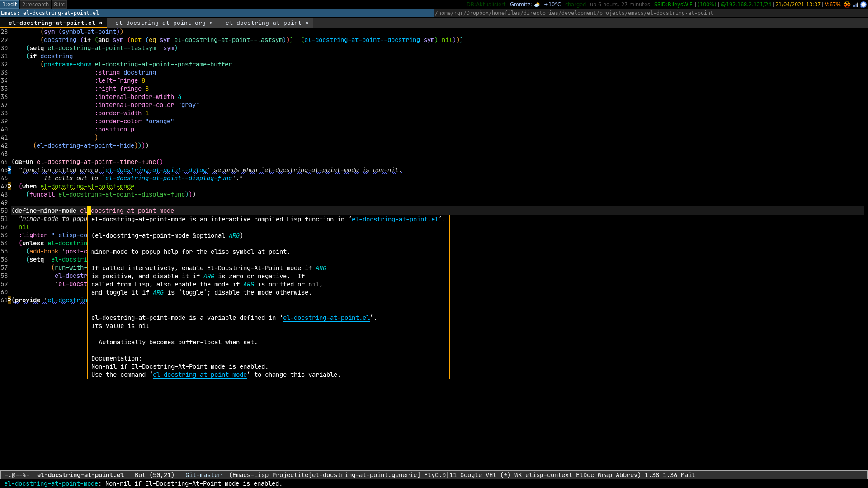868x488 pixels.
Task: Switch to workspace 8:irc
Action: tap(59, 5)
